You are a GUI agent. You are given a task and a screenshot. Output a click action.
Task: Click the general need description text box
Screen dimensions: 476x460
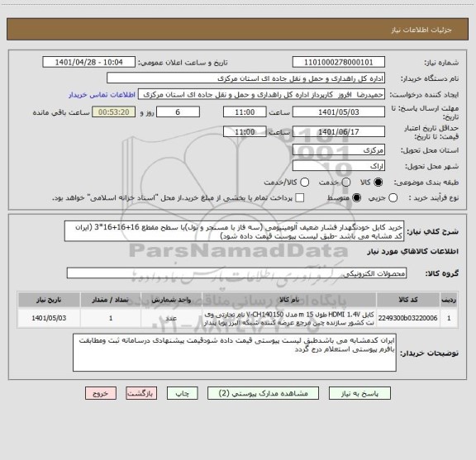click(x=235, y=231)
